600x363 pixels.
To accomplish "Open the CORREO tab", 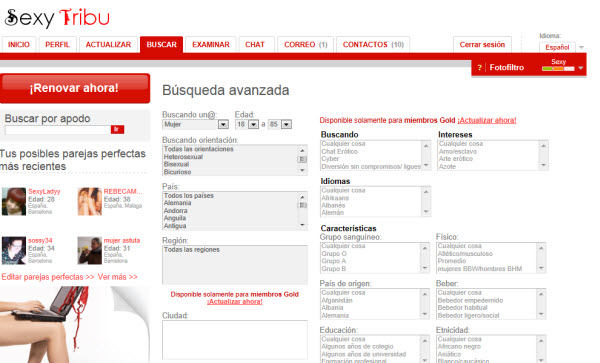I will tap(305, 45).
